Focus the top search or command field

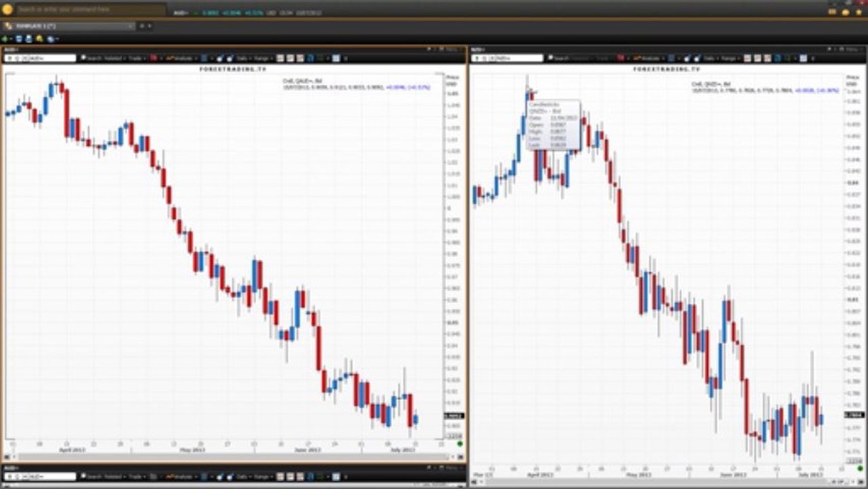point(90,10)
